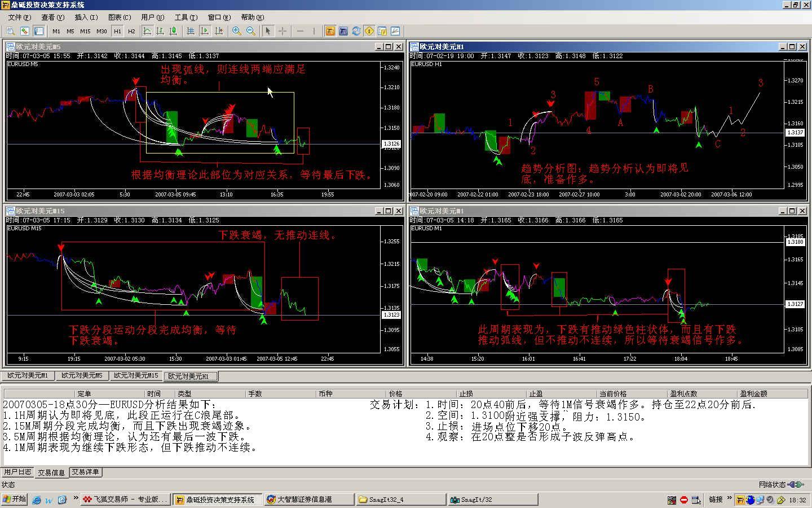This screenshot has width=812, height=508.
Task: Click the 定单 column header
Action: 110,393
